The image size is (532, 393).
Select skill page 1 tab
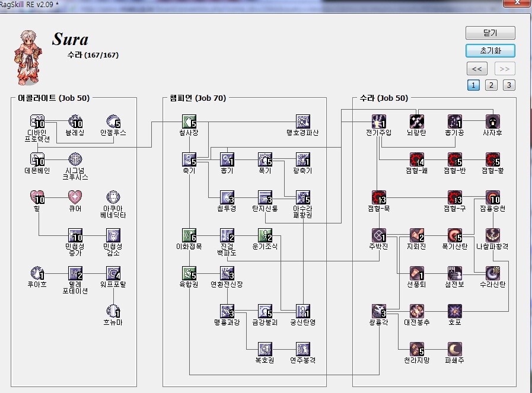473,85
